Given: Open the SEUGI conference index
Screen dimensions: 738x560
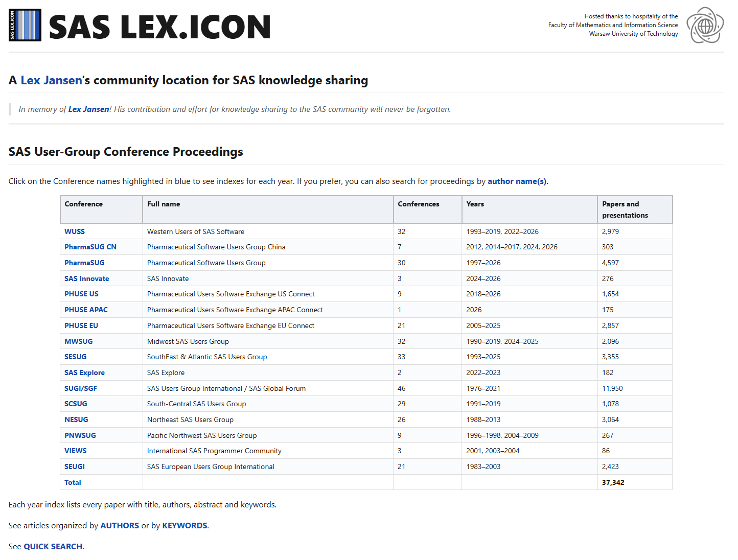Looking at the screenshot, I should click(75, 466).
